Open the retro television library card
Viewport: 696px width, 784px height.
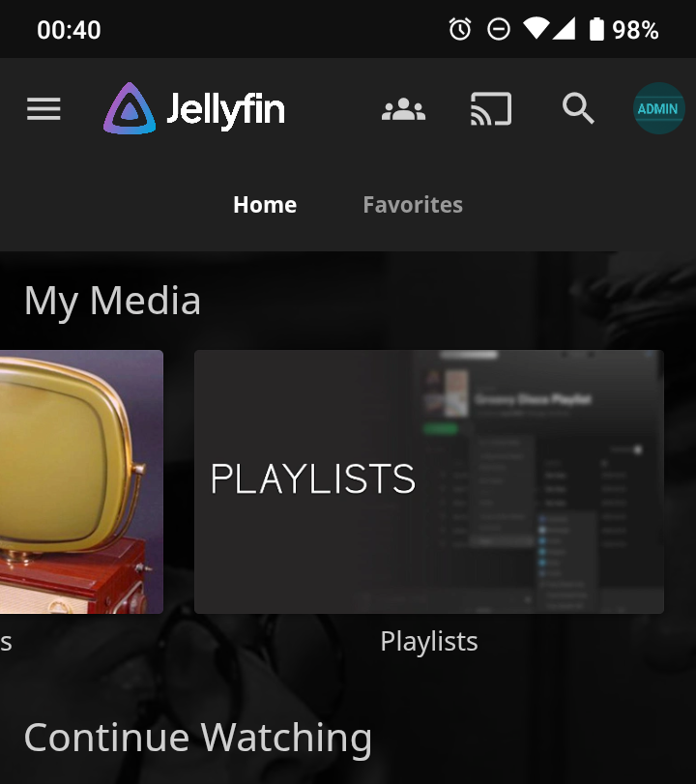point(81,481)
